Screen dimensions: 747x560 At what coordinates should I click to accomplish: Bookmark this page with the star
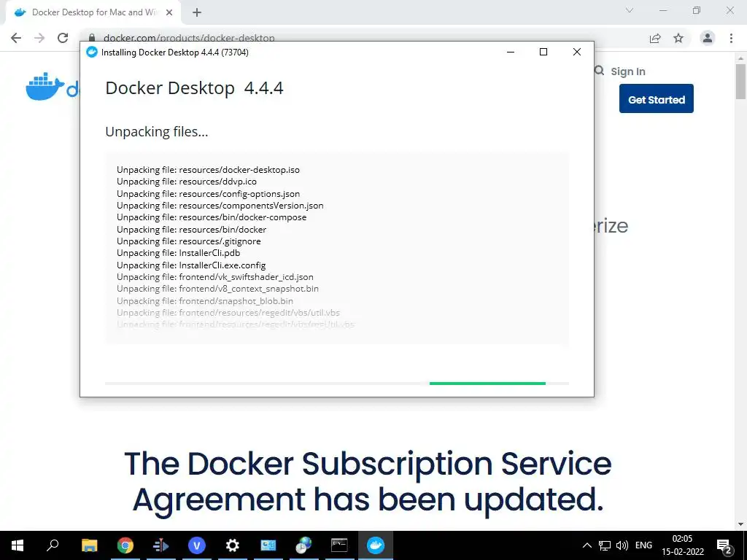pyautogui.click(x=678, y=38)
